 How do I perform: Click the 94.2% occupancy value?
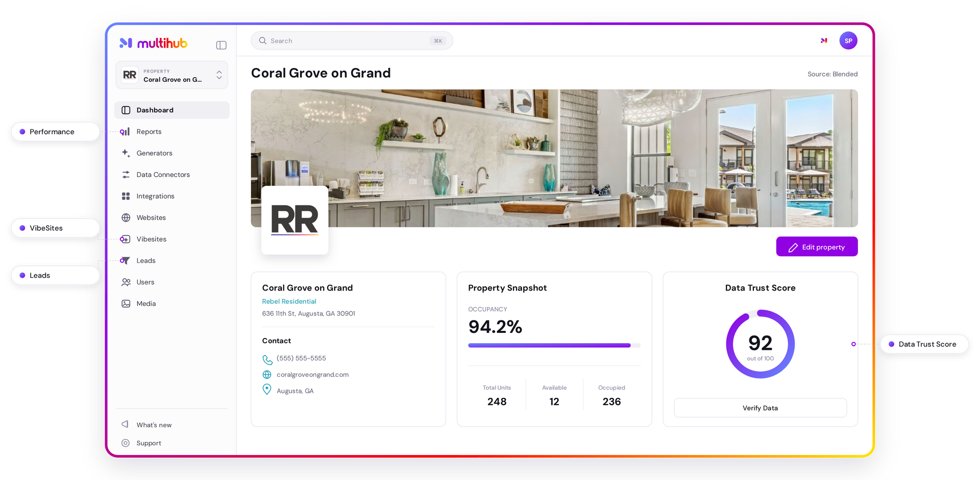tap(495, 327)
